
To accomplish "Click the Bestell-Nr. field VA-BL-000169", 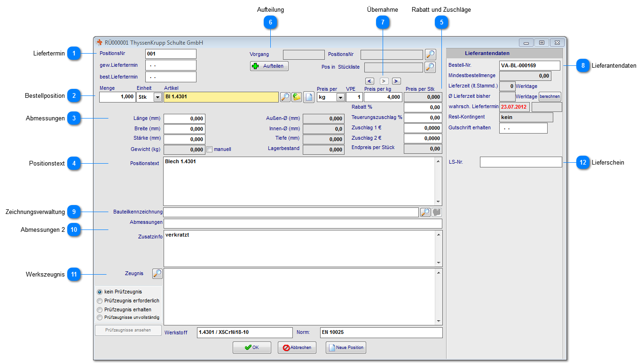I will 530,65.
